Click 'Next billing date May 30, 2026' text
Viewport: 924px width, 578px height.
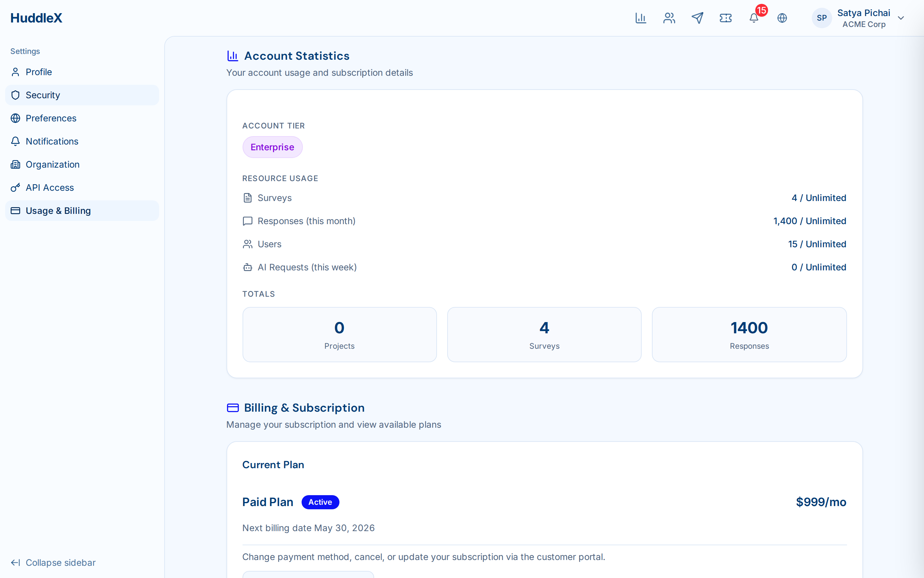click(309, 528)
